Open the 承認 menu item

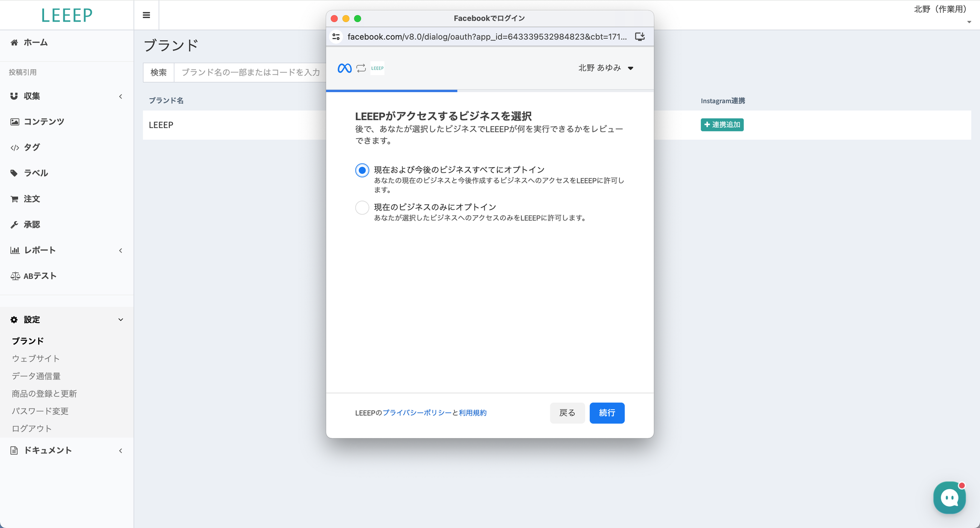32,225
